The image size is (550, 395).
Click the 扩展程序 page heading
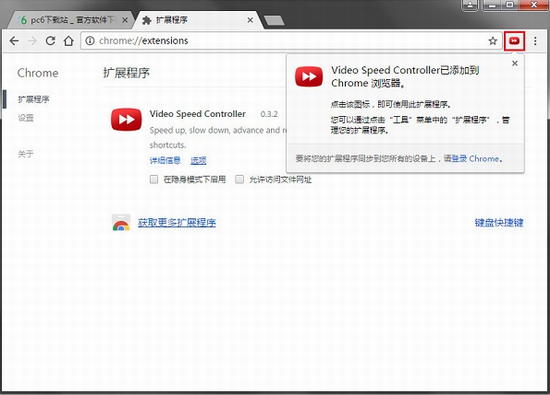pyautogui.click(x=126, y=73)
